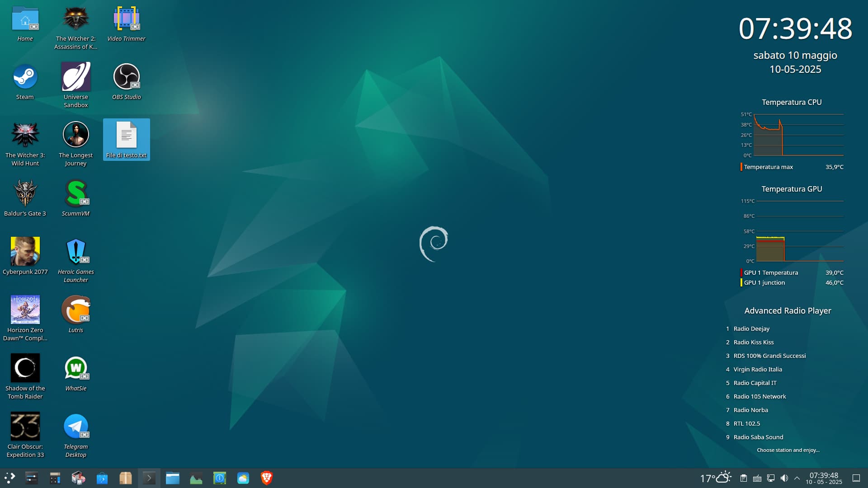Image resolution: width=868 pixels, height=488 pixels.
Task: Select Shadow of the Tomb Raider icon
Action: (25, 377)
